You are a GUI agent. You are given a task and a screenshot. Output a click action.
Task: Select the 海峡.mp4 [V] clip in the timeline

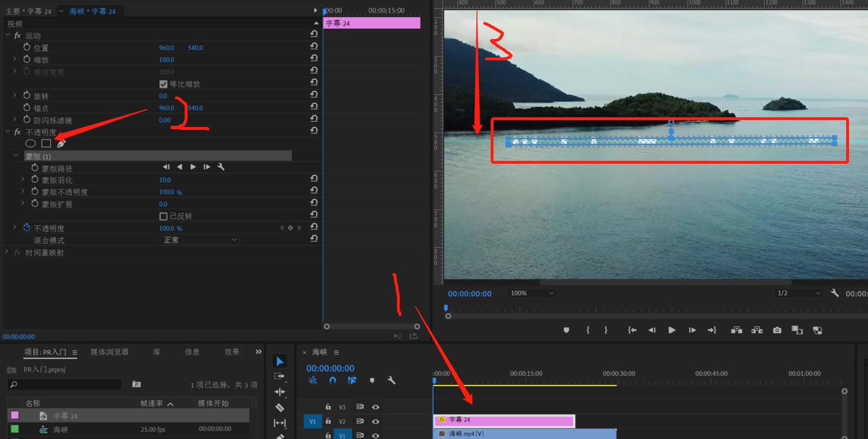pos(525,434)
